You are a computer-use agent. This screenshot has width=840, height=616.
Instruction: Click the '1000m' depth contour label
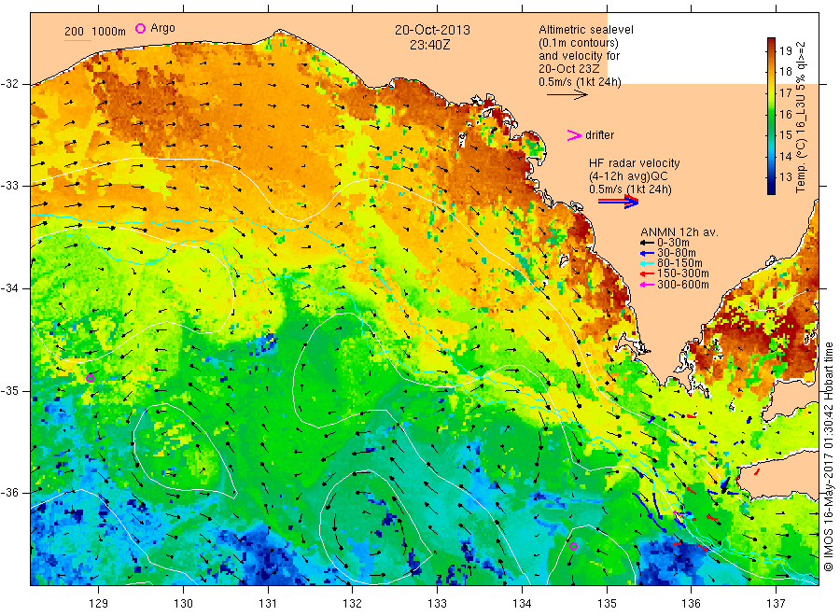[109, 32]
